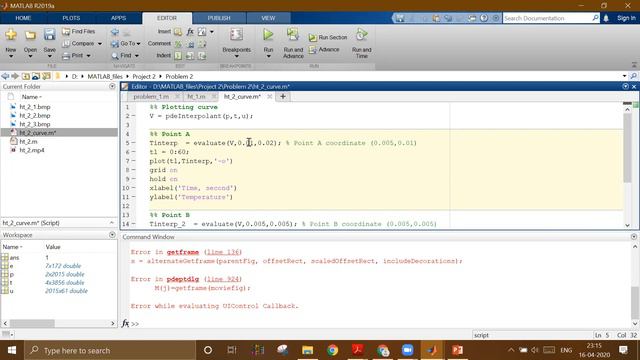Run the script with green Run arrow
The height and width of the screenshot is (360, 640).
tap(268, 35)
